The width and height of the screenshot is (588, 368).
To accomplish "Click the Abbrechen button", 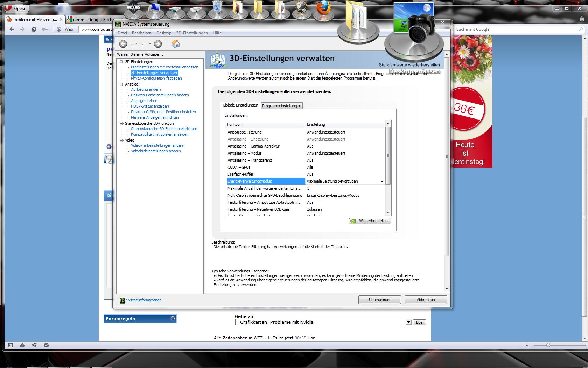I will tap(426, 300).
